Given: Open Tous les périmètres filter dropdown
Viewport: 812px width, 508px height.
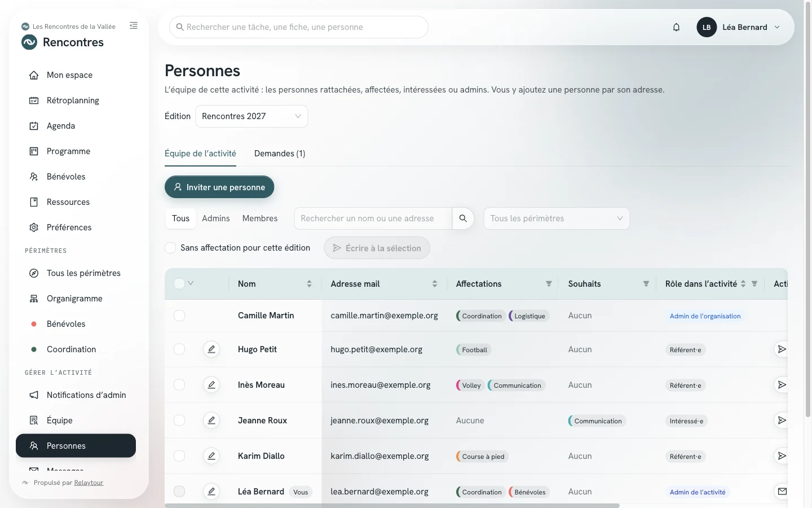Looking at the screenshot, I should coord(557,218).
